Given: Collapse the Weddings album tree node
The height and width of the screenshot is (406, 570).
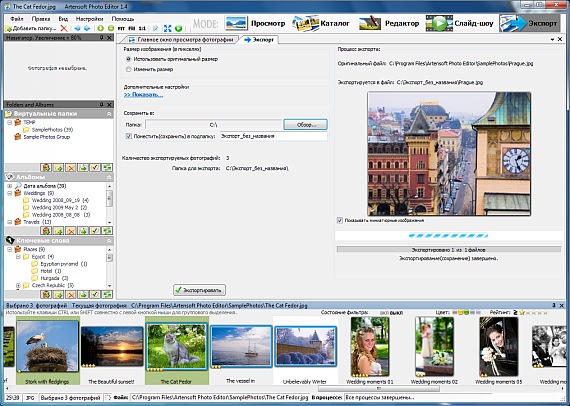Looking at the screenshot, I should point(9,193).
